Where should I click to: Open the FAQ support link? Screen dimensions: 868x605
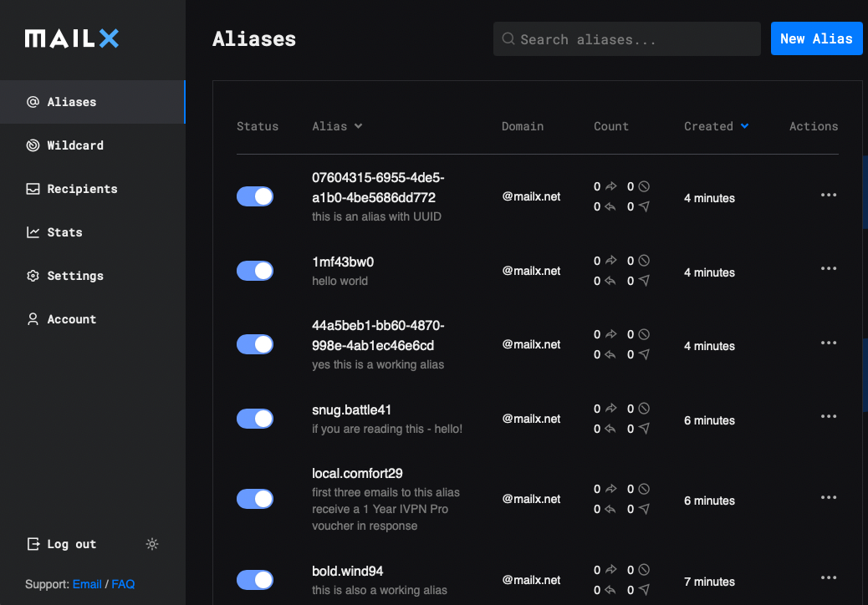pyautogui.click(x=123, y=584)
